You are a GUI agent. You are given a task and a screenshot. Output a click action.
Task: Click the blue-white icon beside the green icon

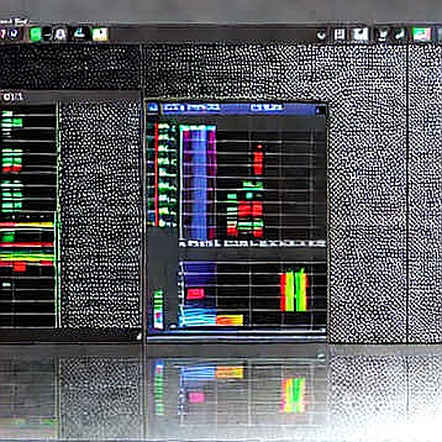(60, 34)
